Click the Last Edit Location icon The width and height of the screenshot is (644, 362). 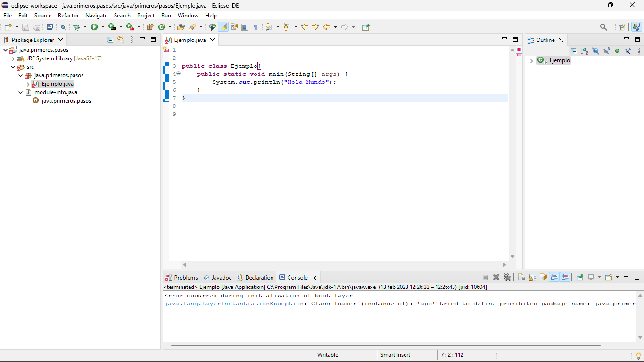(305, 27)
